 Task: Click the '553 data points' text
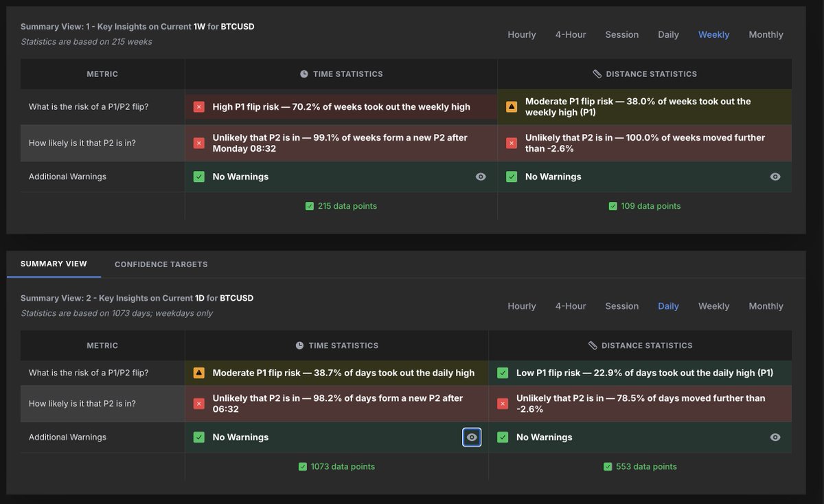[646, 467]
